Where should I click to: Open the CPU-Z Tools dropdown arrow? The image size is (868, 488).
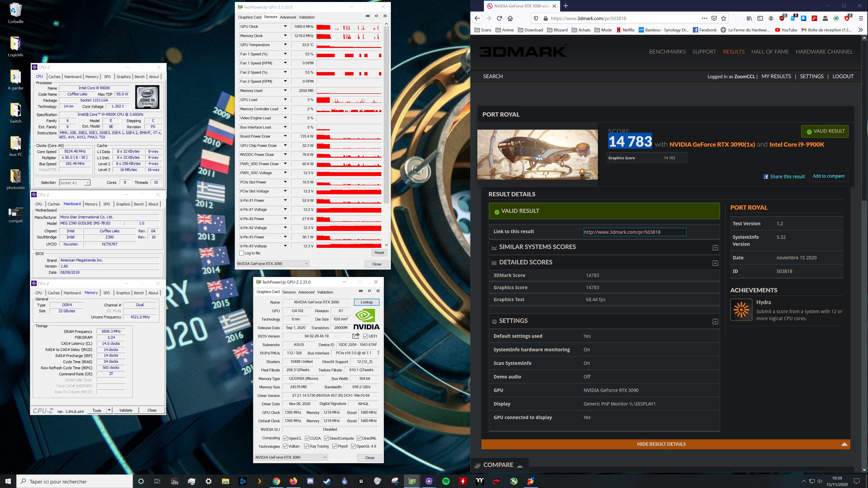click(x=109, y=410)
